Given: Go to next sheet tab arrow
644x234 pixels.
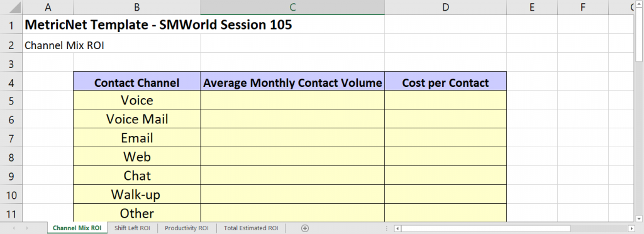Looking at the screenshot, I should 28,228.
